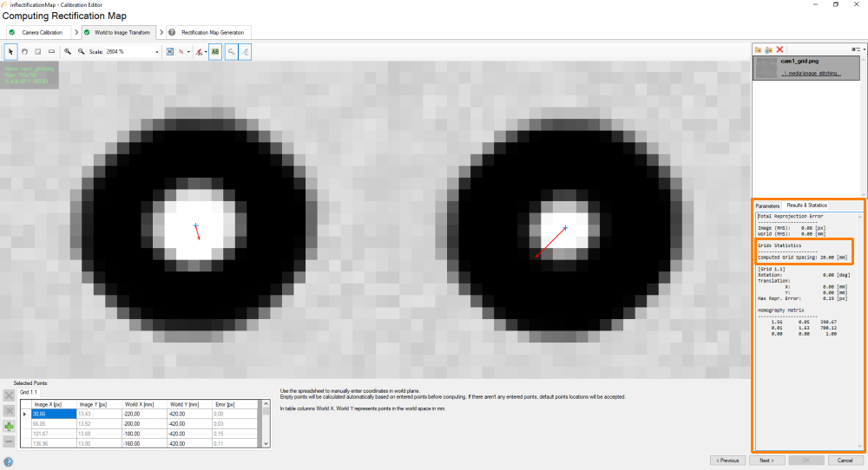Expand the dropdown arrow beside the fit icon
This screenshot has width=868, height=470.
click(188, 52)
